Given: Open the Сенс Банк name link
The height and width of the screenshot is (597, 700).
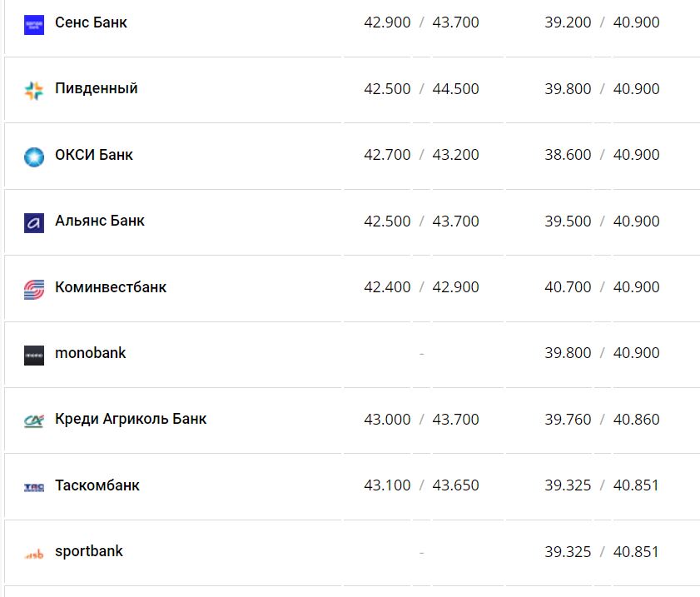Looking at the screenshot, I should [x=91, y=22].
